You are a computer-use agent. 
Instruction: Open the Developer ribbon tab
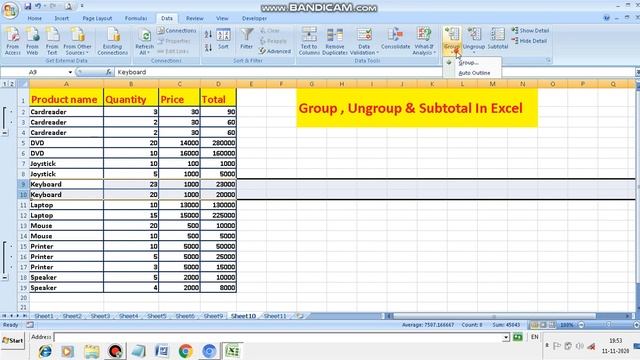[x=254, y=18]
